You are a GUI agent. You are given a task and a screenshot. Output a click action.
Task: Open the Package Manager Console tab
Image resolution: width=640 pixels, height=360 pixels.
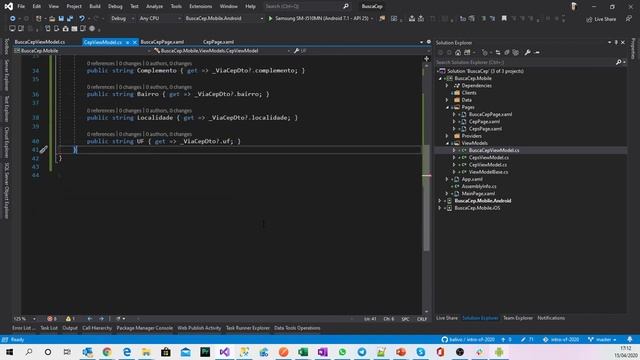point(144,328)
